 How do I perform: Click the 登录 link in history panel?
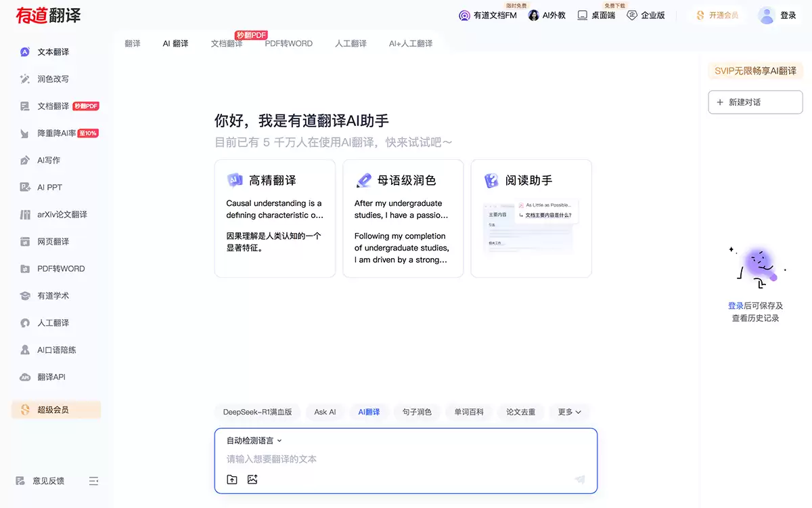point(736,306)
